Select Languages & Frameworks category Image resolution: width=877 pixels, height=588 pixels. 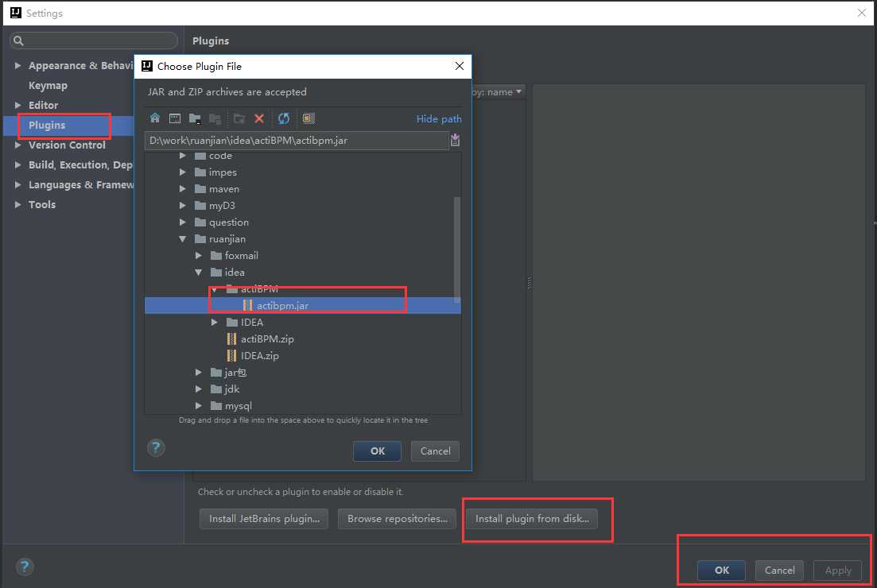coord(81,184)
